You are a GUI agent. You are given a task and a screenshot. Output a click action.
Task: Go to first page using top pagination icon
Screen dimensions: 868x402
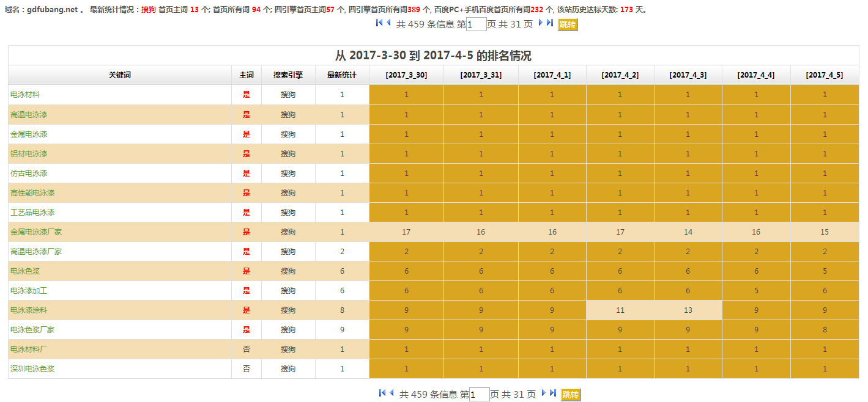click(379, 23)
